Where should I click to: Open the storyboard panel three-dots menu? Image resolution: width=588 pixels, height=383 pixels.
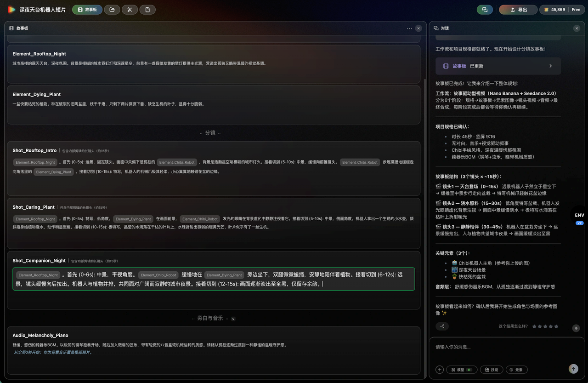point(409,29)
